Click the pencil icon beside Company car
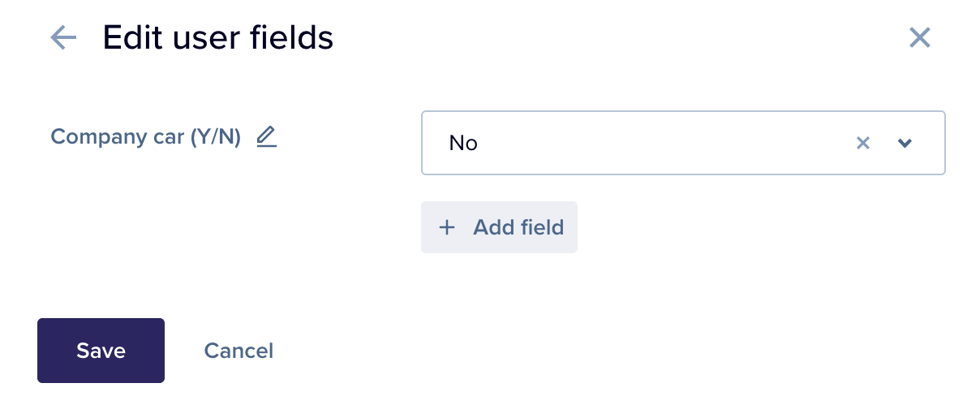Screen dimensions: 980x409 pyautogui.click(x=266, y=136)
